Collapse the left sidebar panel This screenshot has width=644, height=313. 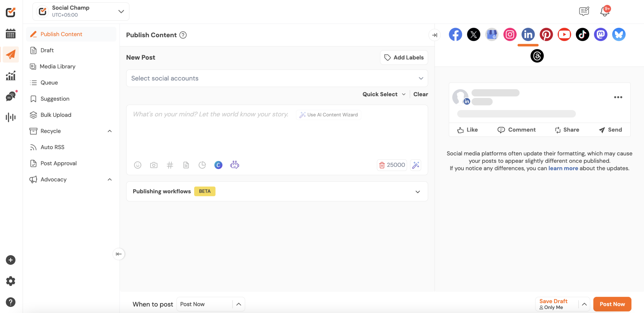click(x=118, y=254)
